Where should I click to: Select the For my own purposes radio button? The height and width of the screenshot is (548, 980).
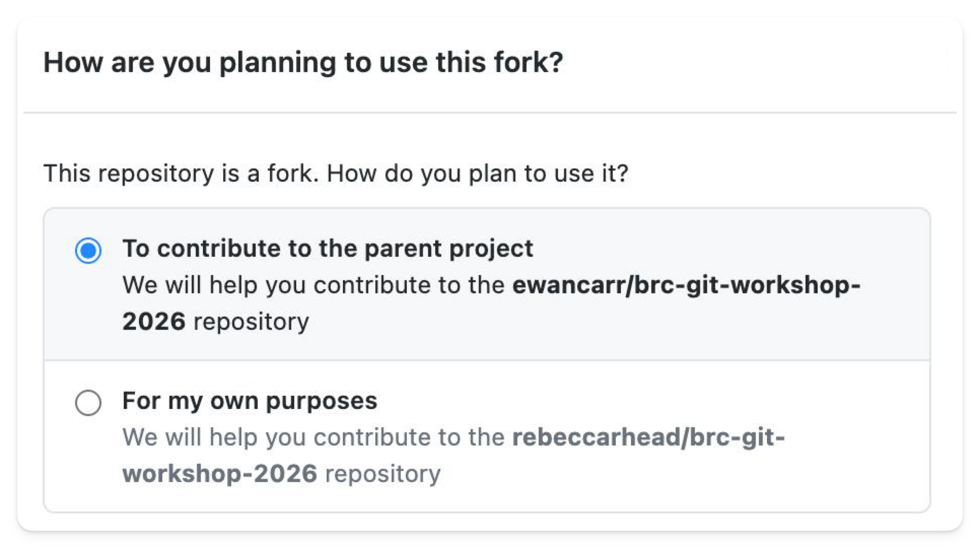[88, 403]
